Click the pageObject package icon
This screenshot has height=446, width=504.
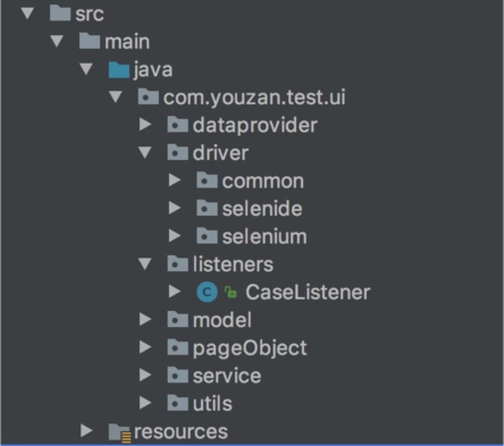[x=178, y=347]
